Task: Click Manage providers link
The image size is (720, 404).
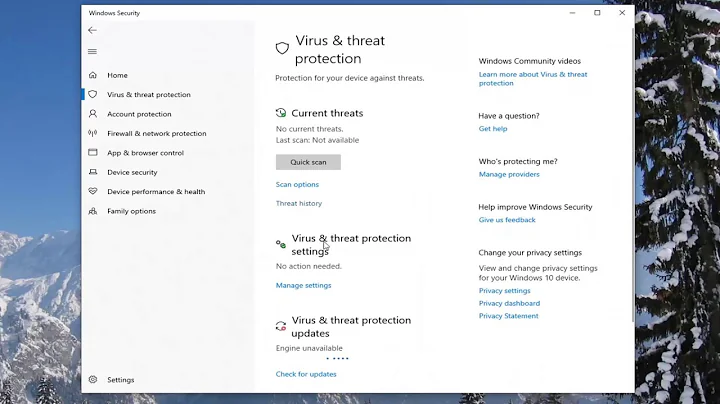Action: click(x=509, y=175)
